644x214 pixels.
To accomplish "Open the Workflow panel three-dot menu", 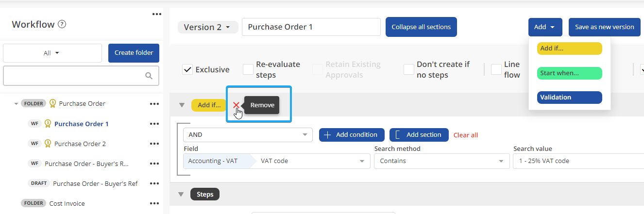I will tap(156, 14).
